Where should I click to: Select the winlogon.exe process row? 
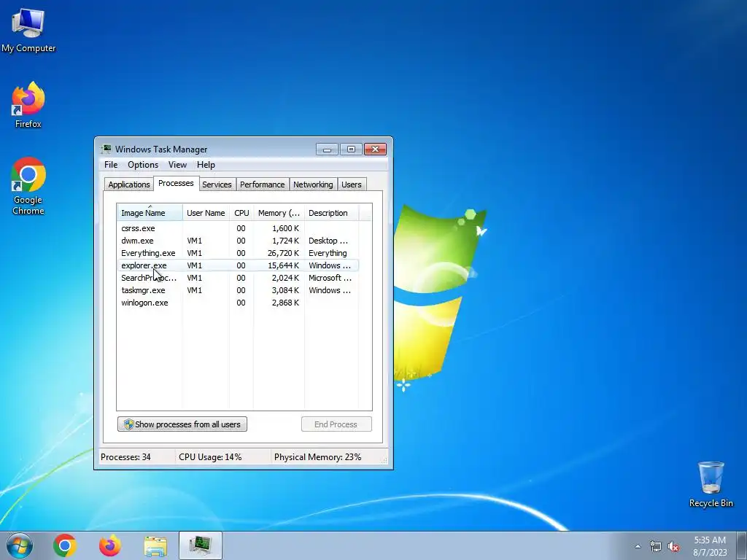coord(238,303)
